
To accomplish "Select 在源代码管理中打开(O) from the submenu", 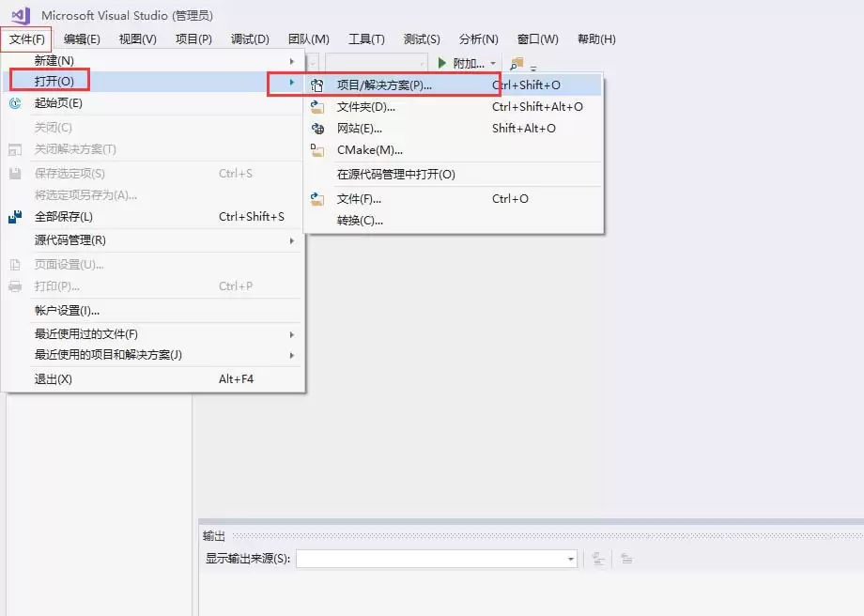I will tap(394, 175).
